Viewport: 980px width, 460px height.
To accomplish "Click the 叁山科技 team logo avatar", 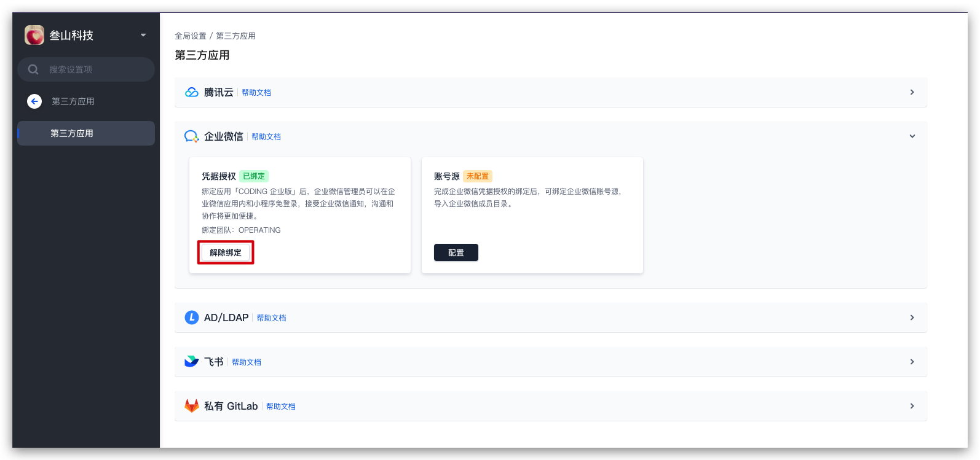I will (34, 35).
